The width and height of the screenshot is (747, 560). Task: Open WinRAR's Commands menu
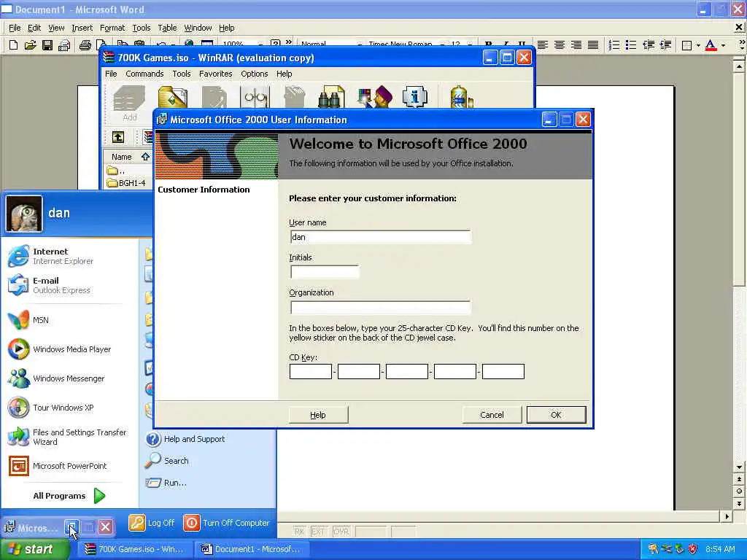[x=144, y=74]
